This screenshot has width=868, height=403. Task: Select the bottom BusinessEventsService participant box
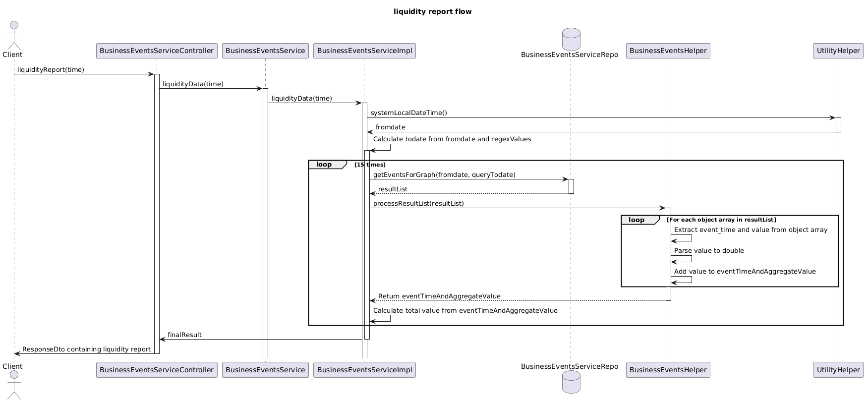click(265, 370)
